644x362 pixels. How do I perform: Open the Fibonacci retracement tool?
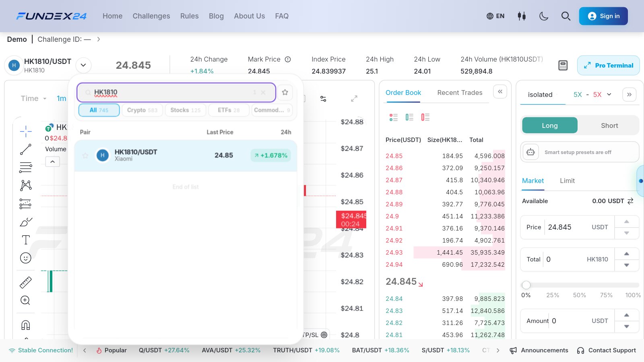coord(26,167)
